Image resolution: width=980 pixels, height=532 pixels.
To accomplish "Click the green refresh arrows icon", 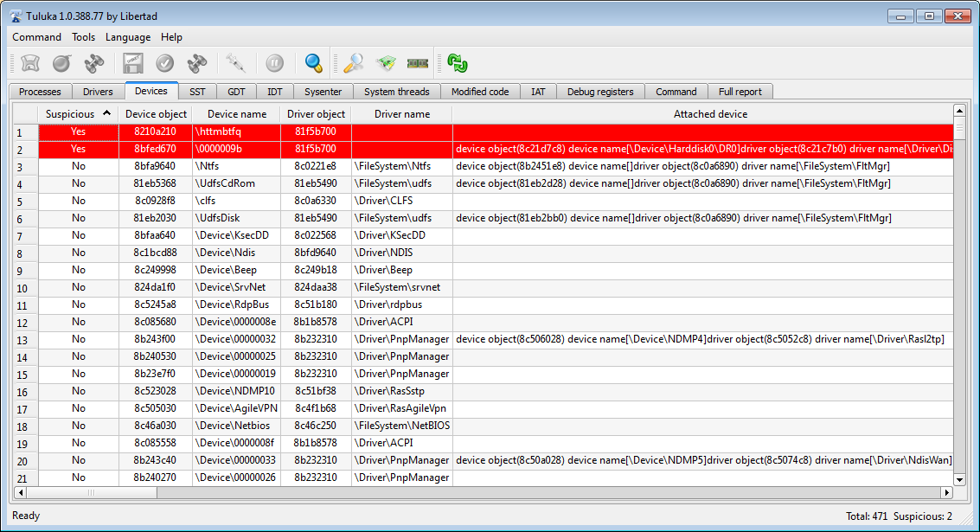I will point(458,63).
